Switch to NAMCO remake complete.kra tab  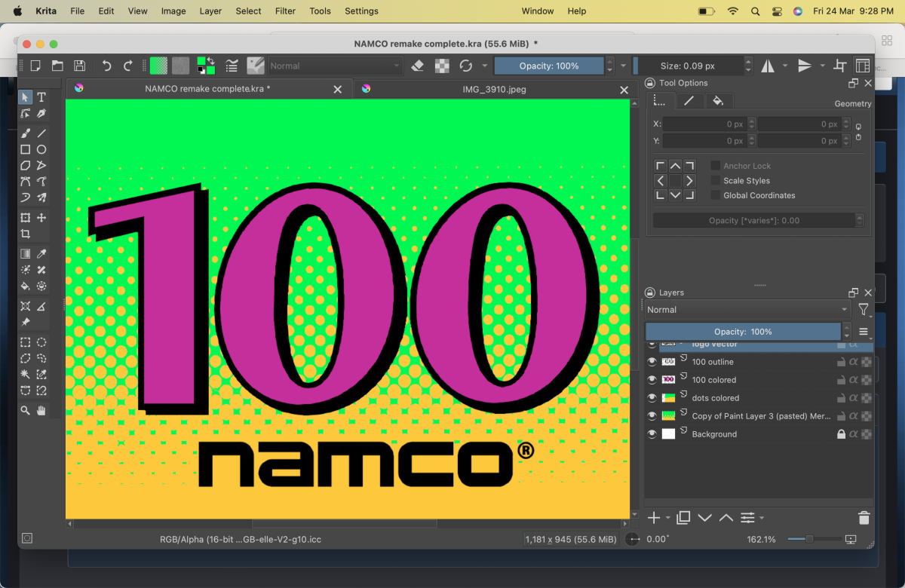click(x=208, y=89)
